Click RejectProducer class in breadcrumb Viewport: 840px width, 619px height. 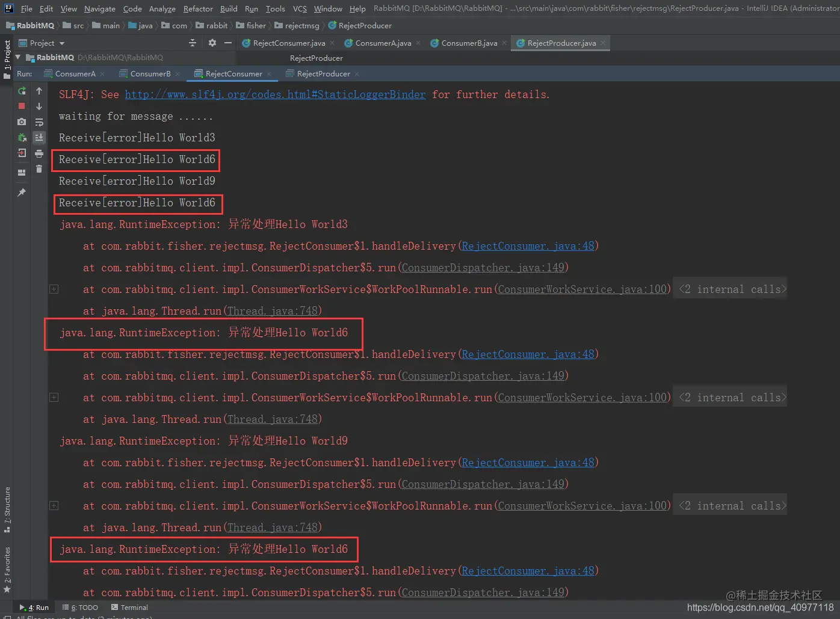(360, 25)
